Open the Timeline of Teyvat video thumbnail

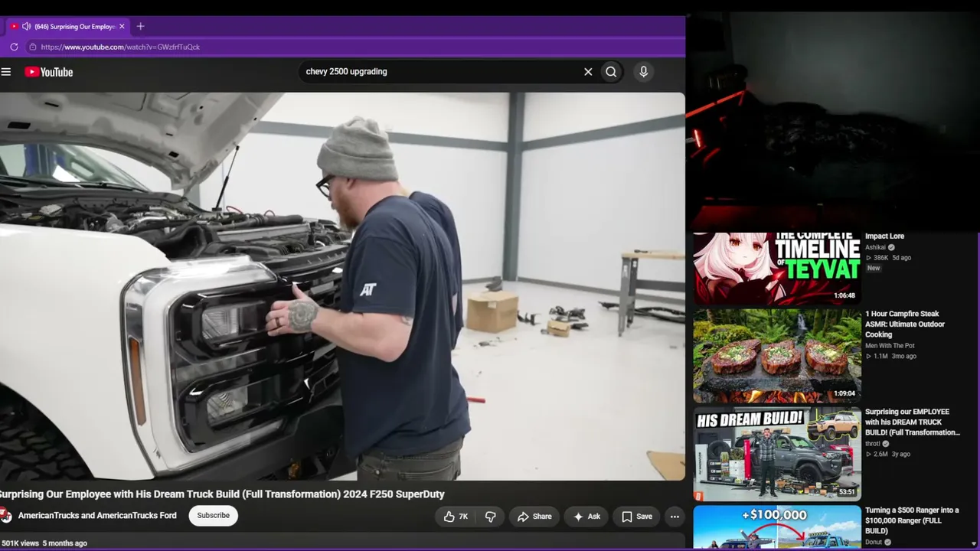point(777,268)
